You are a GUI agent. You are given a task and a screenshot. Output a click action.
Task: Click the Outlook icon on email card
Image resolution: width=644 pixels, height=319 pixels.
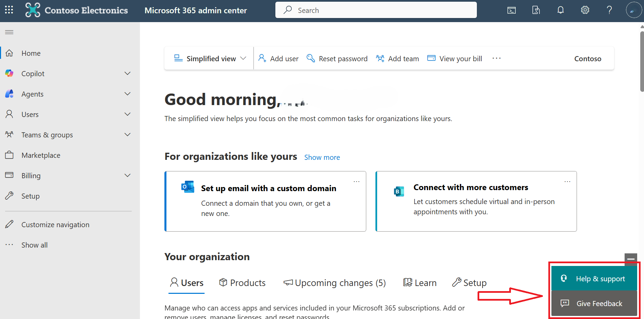point(188,187)
